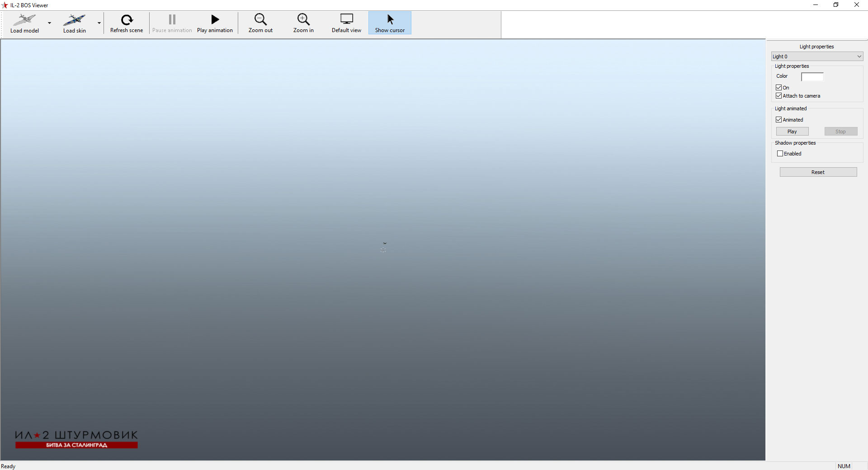Start Play animation in toolbar

[215, 23]
